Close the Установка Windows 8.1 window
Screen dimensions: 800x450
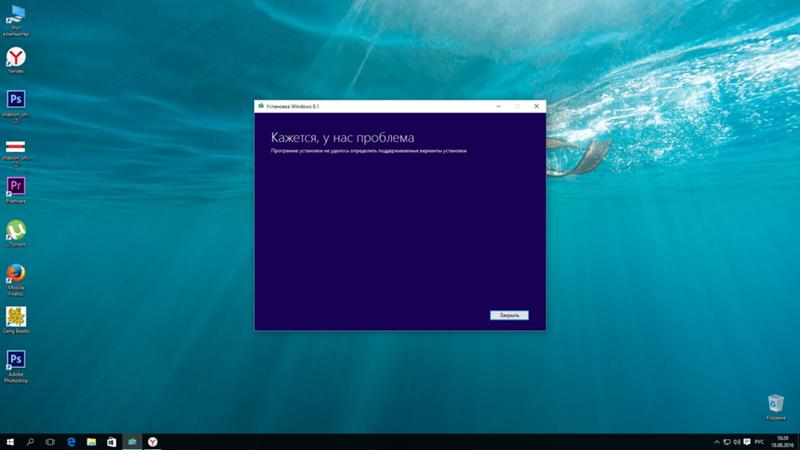click(x=536, y=106)
